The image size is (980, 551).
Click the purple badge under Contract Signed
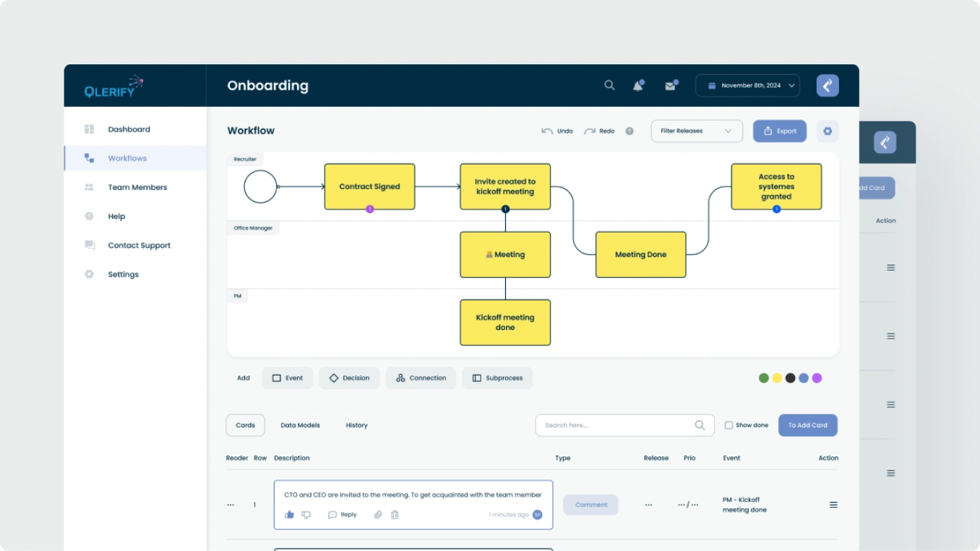tap(369, 209)
